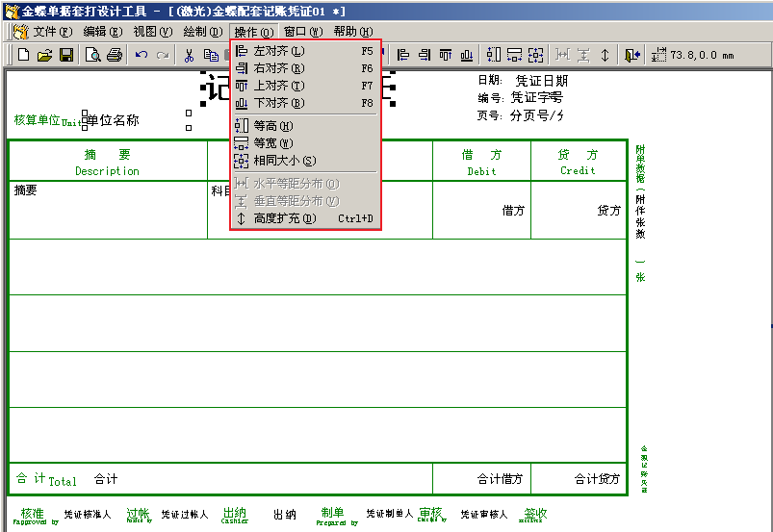Click the 摘 要 Description column header
773x532 pixels.
pos(108,162)
